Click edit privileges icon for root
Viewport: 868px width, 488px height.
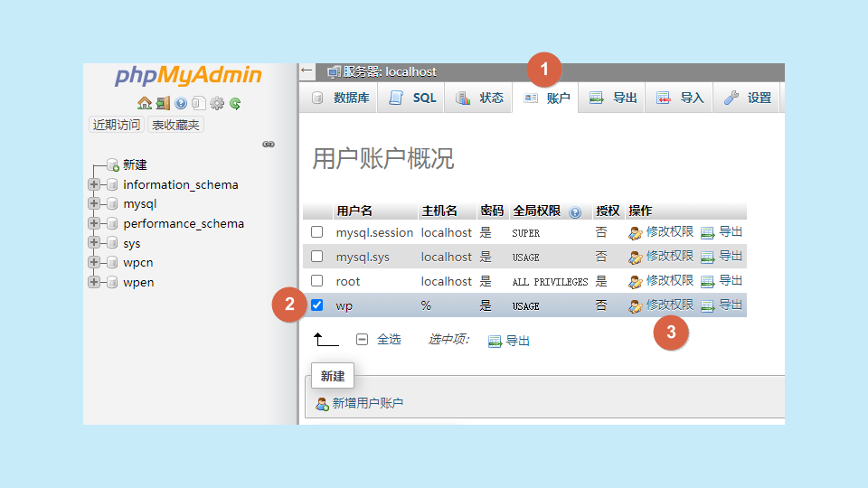(635, 282)
